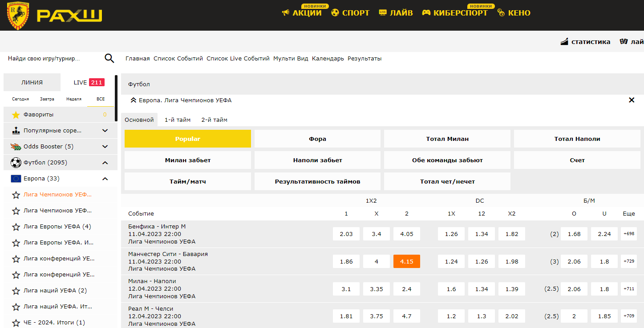
Task: Open the Результаты link
Action: (x=365, y=59)
